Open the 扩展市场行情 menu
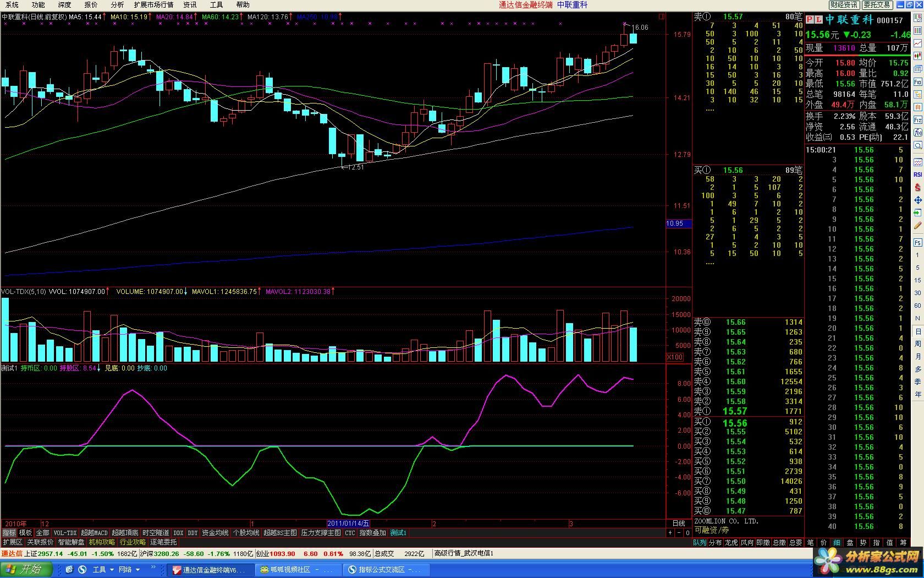Viewport: 924px width, 578px height. [x=153, y=5]
